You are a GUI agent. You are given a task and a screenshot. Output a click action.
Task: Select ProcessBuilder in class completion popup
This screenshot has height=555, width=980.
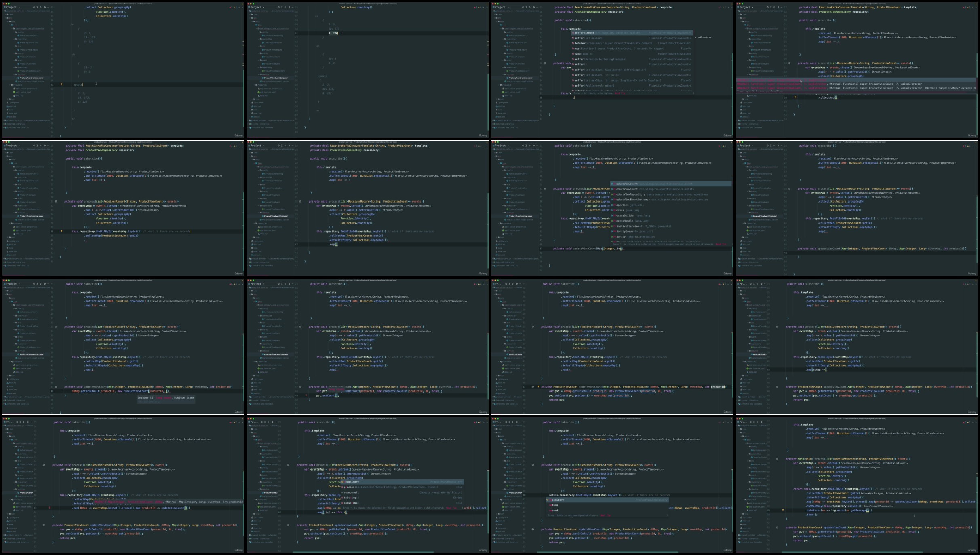pos(671,215)
